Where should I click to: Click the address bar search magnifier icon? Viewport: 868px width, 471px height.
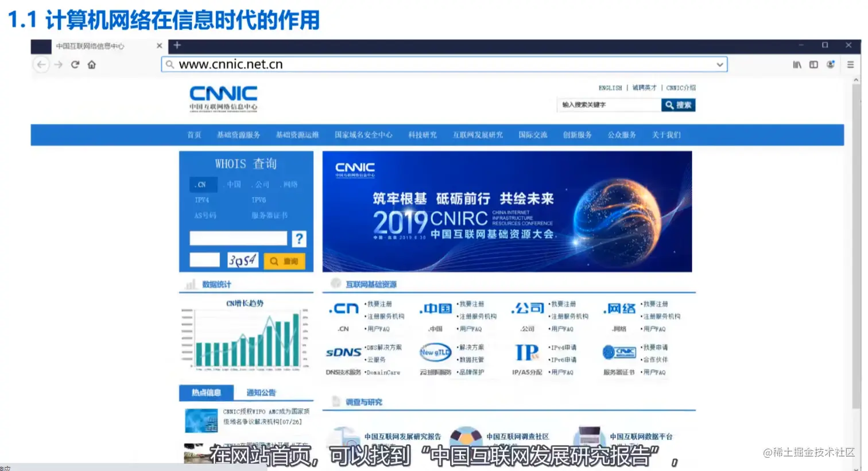coord(170,65)
